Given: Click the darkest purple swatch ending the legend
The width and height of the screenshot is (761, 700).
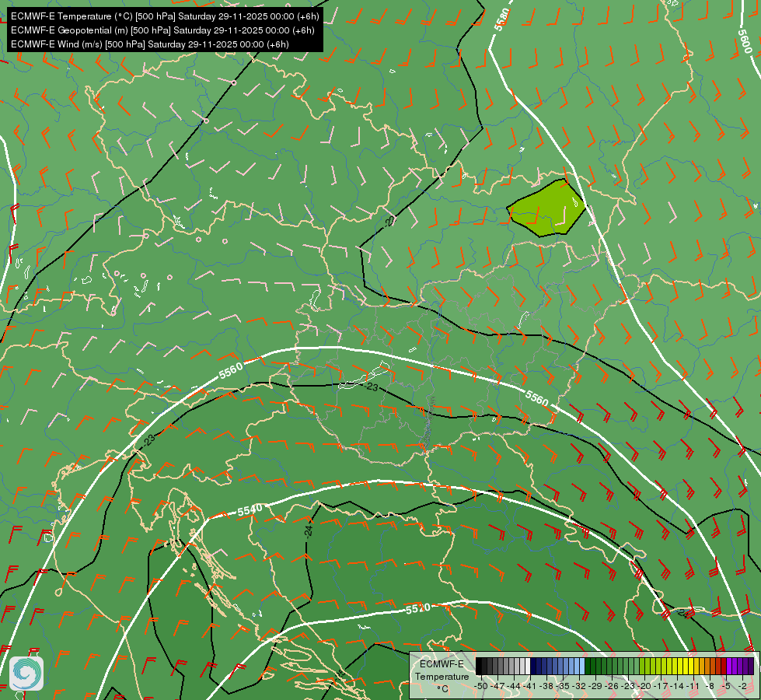Looking at the screenshot, I should [x=752, y=666].
